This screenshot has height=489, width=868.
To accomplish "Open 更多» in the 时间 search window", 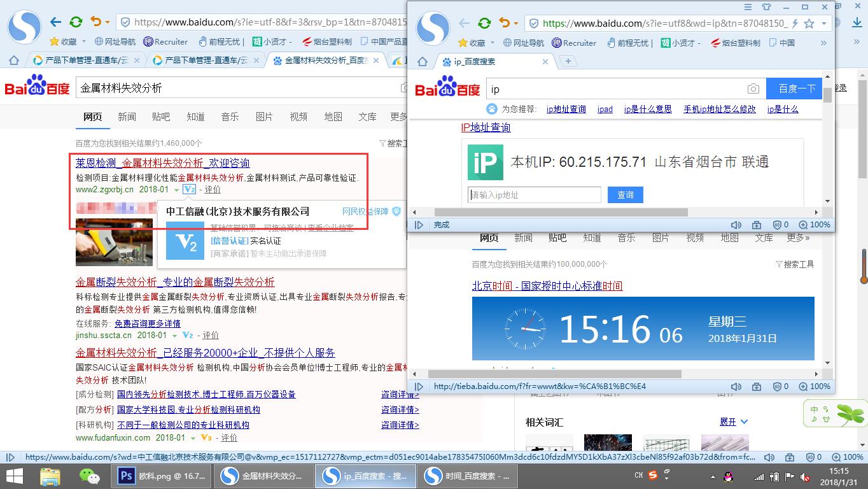I will pyautogui.click(x=798, y=237).
